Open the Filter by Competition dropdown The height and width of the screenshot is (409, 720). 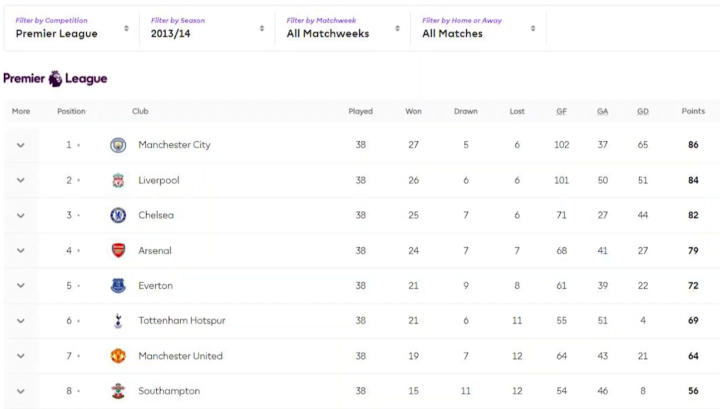tap(72, 28)
